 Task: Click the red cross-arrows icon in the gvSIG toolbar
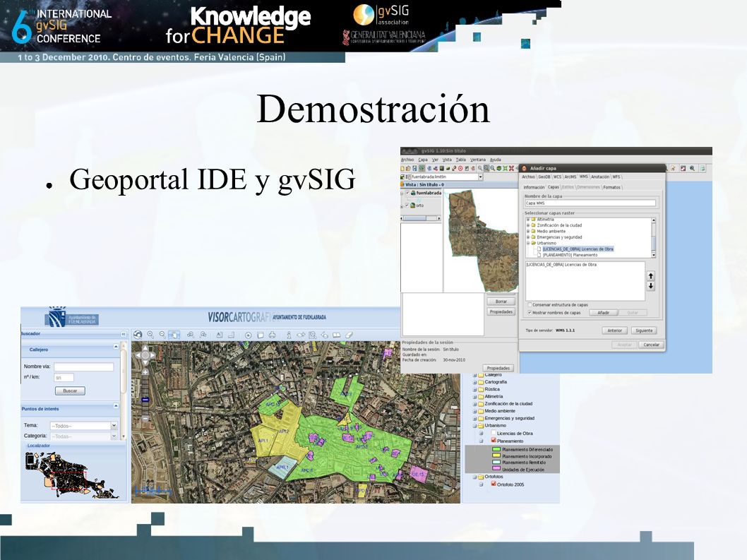tap(511, 168)
